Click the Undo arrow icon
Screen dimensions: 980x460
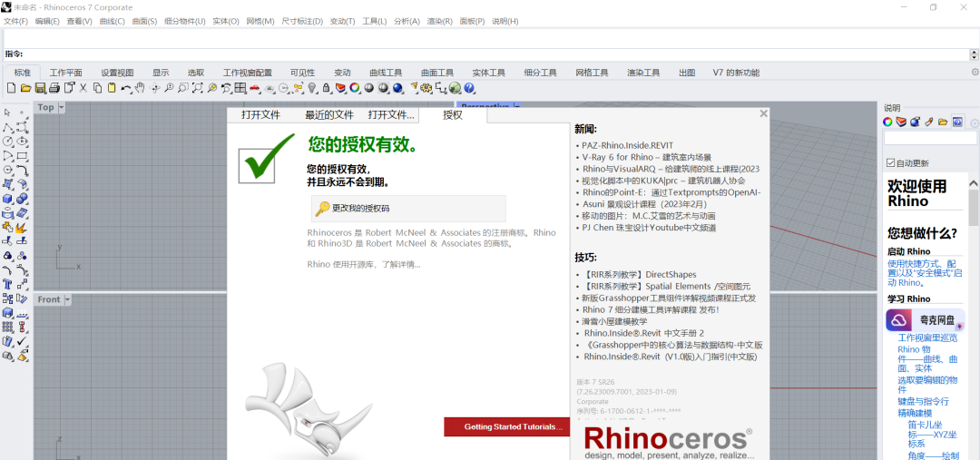[x=125, y=88]
